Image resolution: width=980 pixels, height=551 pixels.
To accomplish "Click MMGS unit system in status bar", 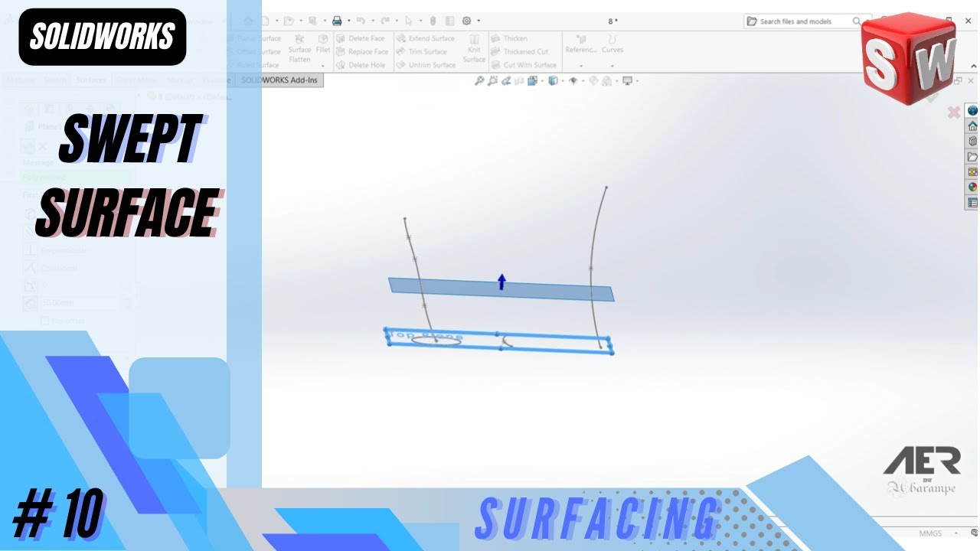I will pyautogui.click(x=930, y=533).
